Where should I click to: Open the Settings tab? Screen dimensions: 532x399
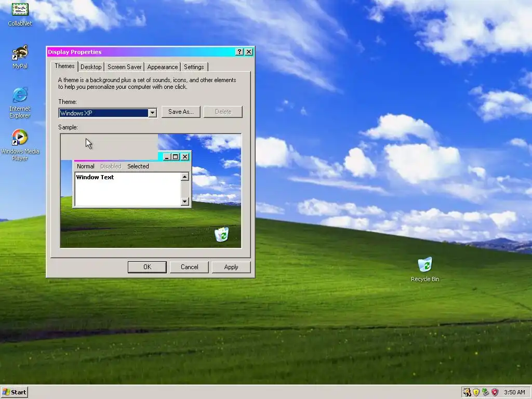pyautogui.click(x=194, y=67)
